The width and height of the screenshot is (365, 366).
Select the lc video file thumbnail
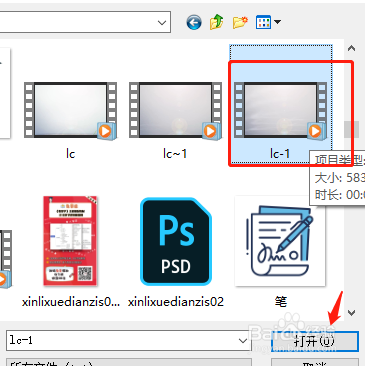point(70,110)
